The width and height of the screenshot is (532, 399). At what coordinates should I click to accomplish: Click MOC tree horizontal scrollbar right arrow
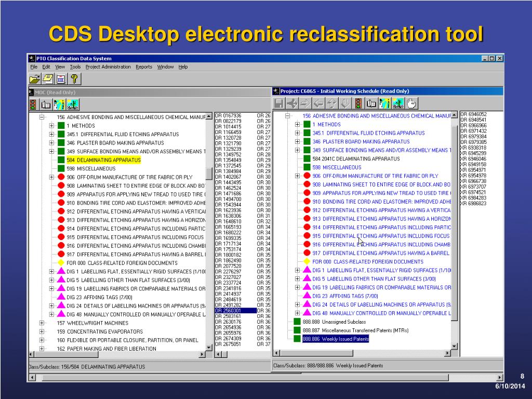click(202, 354)
